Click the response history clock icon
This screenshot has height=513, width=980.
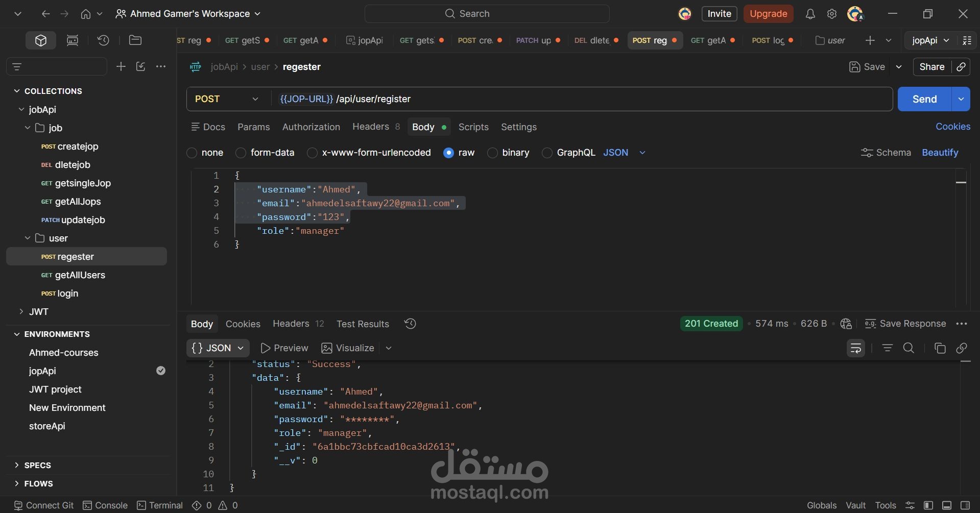point(410,324)
